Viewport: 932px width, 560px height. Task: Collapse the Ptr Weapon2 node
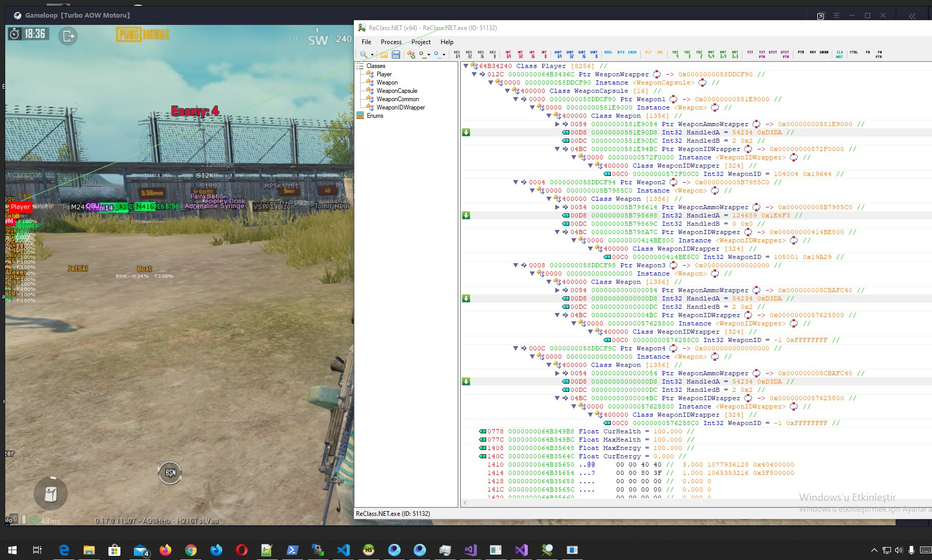[516, 182]
